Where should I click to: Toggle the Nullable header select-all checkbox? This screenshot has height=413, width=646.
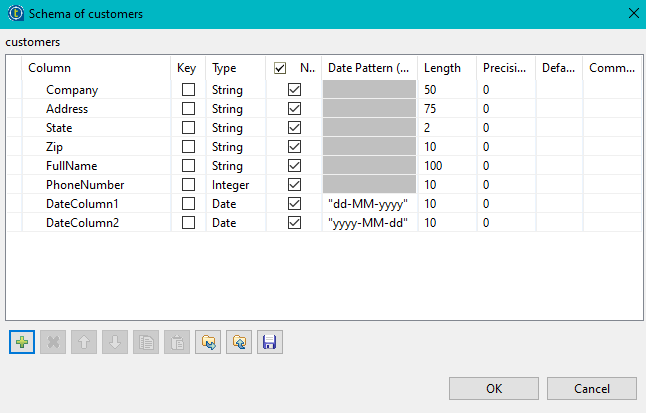click(280, 68)
